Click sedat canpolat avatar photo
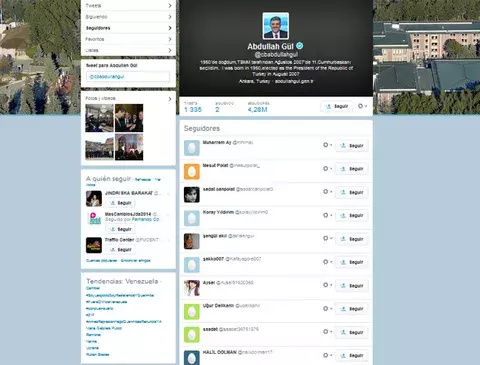This screenshot has width=480, height=365. tap(192, 195)
